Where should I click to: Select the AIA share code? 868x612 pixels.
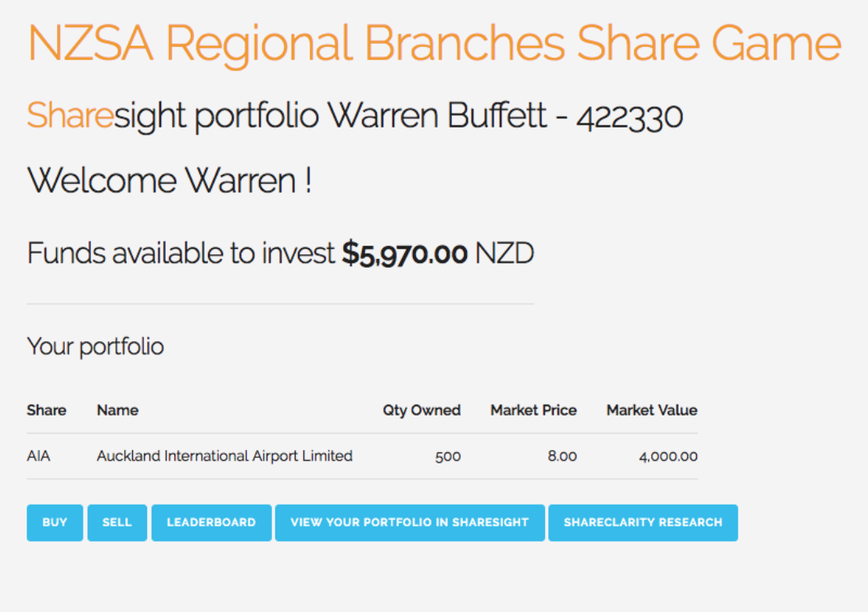(x=38, y=455)
